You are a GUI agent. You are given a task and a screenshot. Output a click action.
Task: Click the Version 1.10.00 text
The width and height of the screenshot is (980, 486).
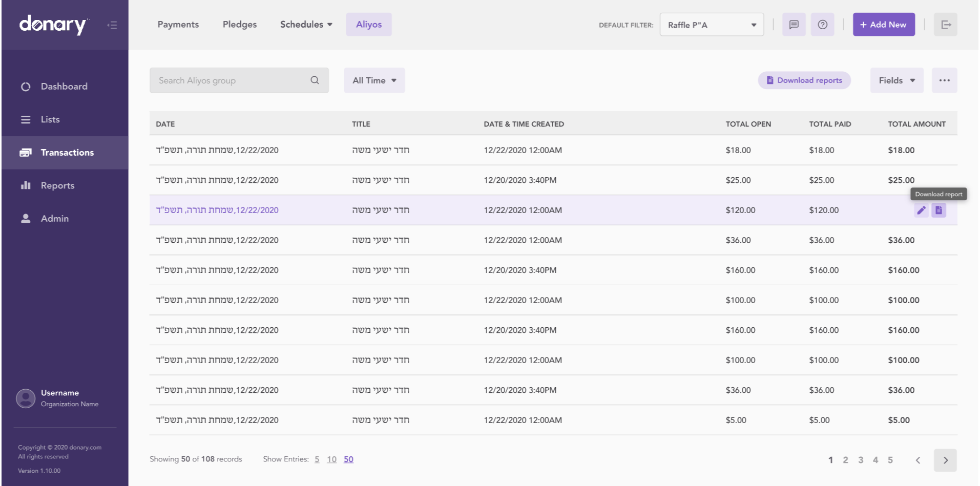39,471
